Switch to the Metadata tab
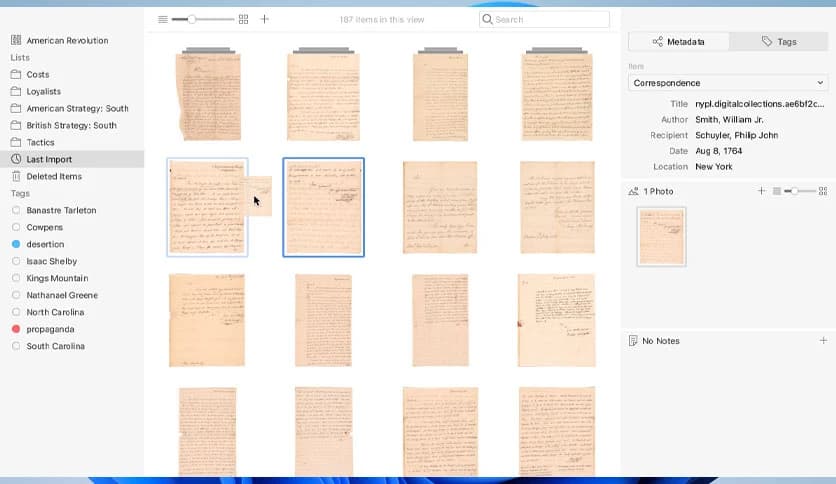 coord(678,42)
